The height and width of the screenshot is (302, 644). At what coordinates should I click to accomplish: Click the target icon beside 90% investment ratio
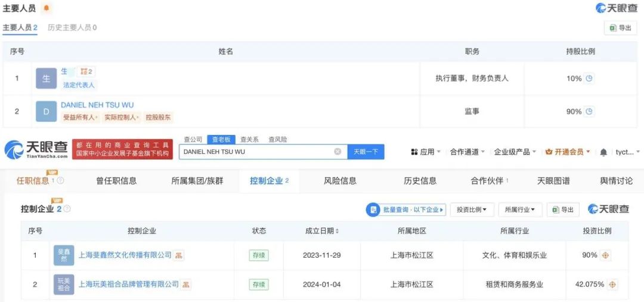pyautogui.click(x=605, y=255)
